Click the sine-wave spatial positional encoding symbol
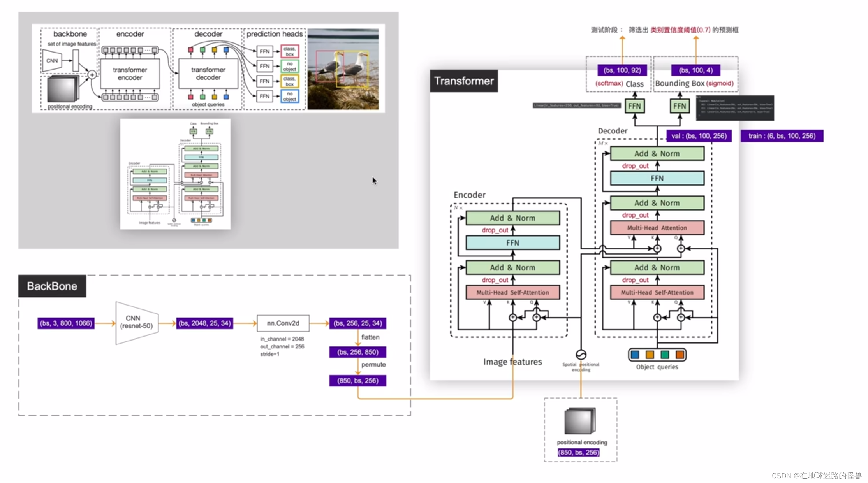Screen dimensions: 868x483 click(581, 354)
